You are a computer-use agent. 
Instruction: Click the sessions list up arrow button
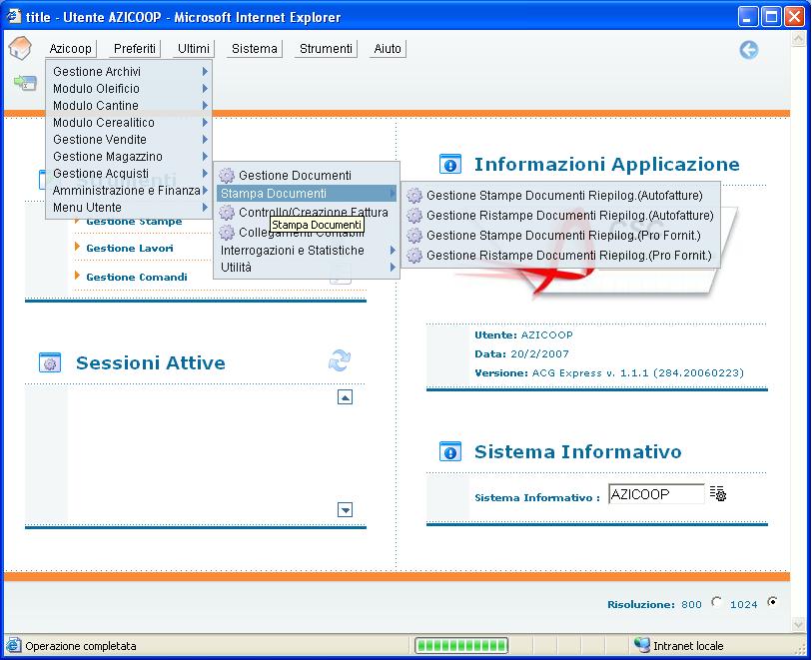345,397
